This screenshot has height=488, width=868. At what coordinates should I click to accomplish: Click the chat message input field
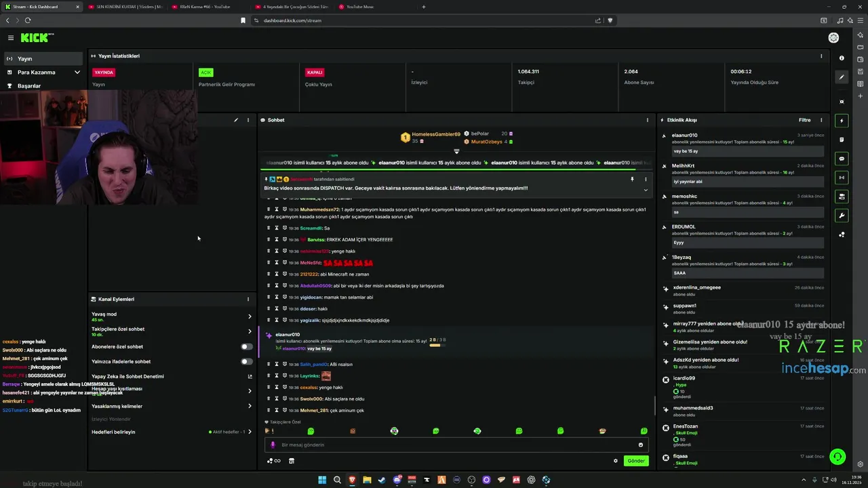(x=456, y=445)
